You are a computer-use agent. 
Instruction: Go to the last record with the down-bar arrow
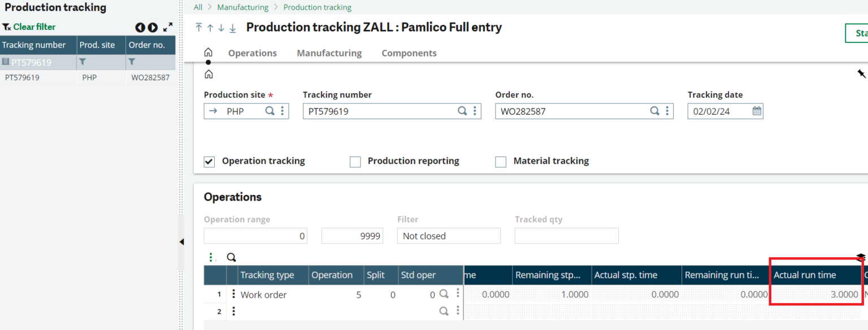pos(232,27)
